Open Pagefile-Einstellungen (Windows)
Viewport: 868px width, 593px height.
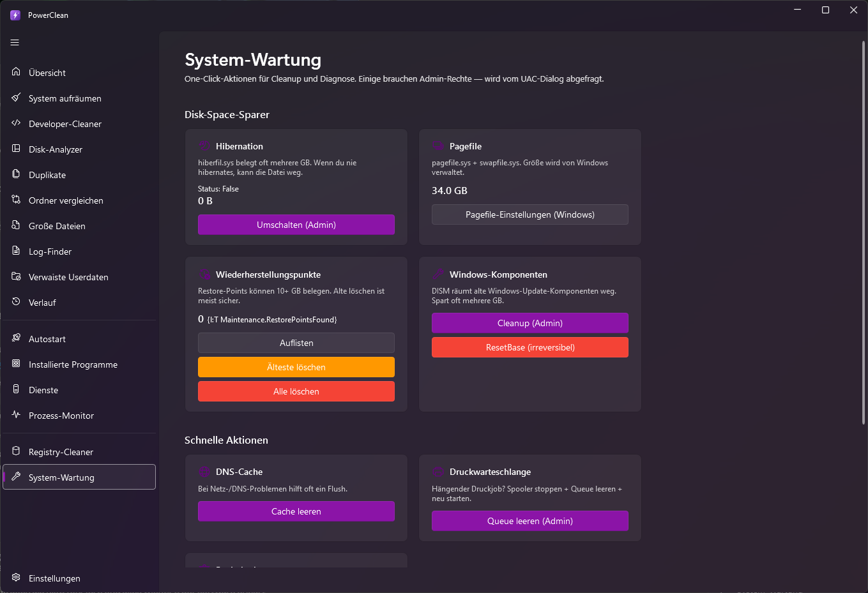(530, 214)
